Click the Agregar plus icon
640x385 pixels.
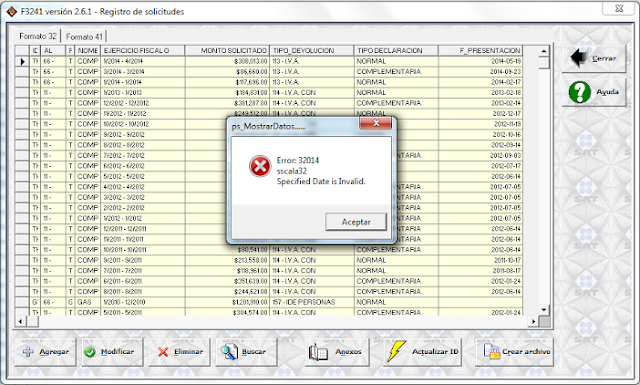(x=28, y=352)
